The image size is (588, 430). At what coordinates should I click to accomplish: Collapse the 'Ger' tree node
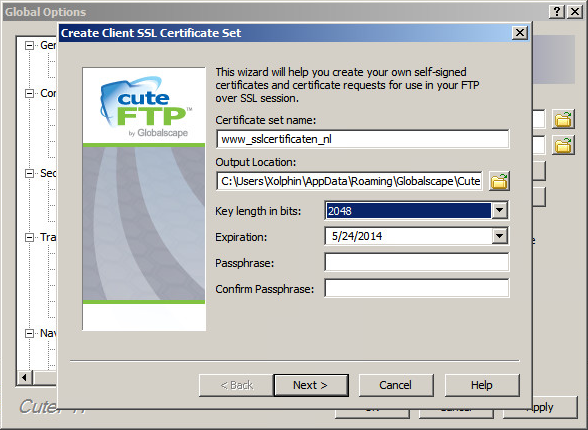point(29,45)
